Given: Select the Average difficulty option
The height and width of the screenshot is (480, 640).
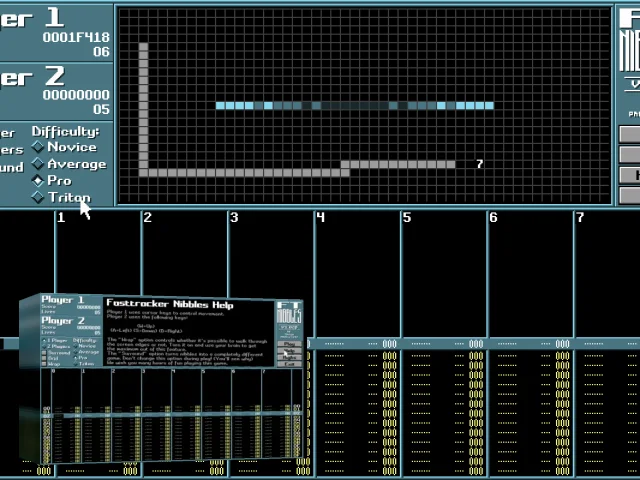Looking at the screenshot, I should (x=69, y=164).
